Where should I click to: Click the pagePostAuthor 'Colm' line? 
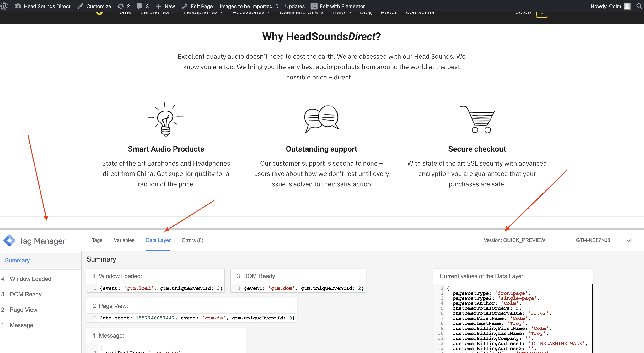pos(487,303)
